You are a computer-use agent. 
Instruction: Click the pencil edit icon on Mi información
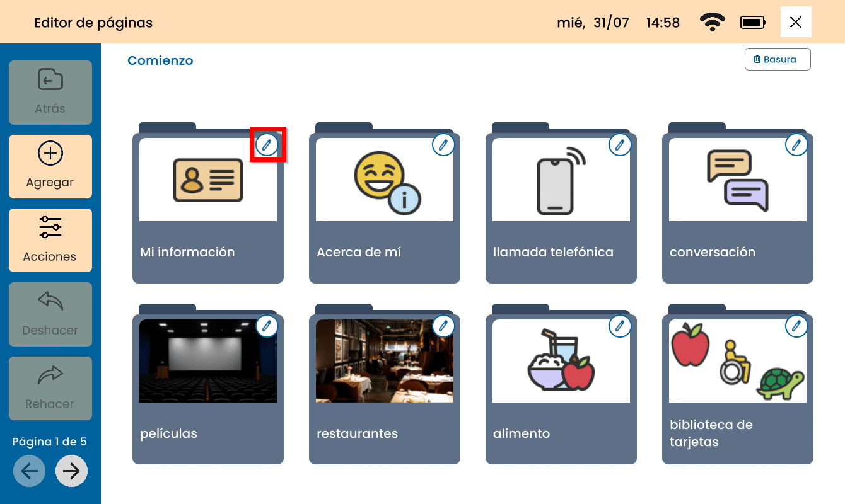tap(267, 145)
